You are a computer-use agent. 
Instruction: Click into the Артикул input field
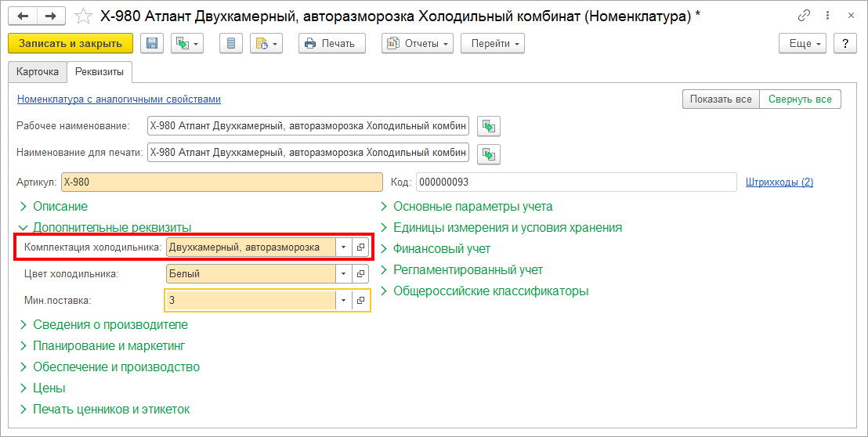[219, 182]
